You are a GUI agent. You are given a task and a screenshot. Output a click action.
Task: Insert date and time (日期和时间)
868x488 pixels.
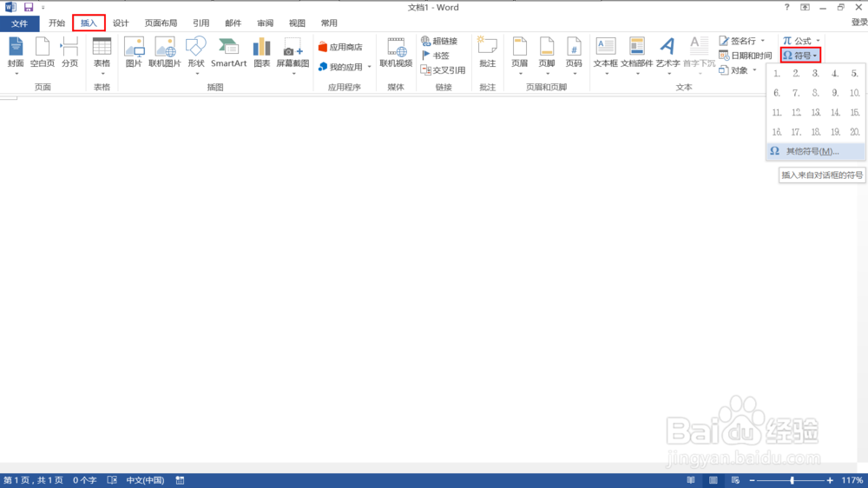point(745,56)
